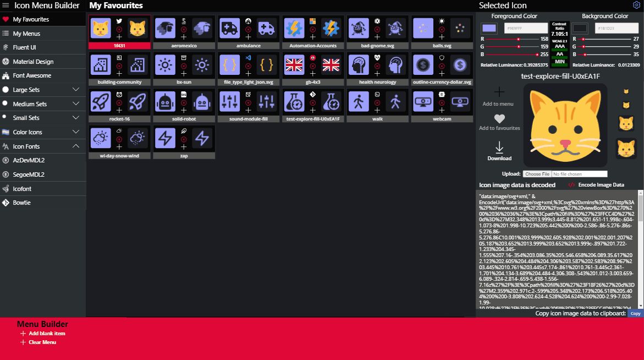The height and width of the screenshot is (360, 644).
Task: Add the bx-sun icon to the menu using its plus
Action: pos(184,74)
